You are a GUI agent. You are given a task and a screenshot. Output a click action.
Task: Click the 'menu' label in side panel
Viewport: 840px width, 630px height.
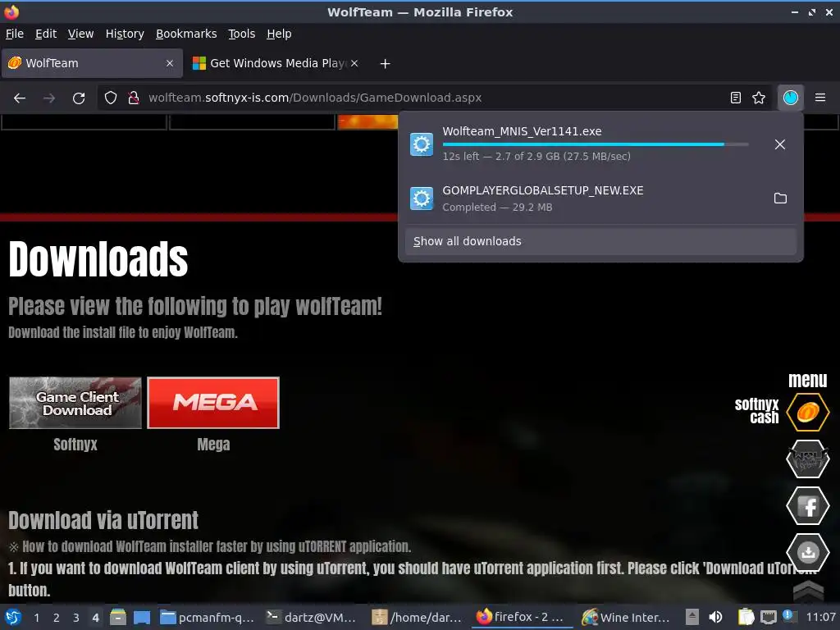tap(808, 380)
